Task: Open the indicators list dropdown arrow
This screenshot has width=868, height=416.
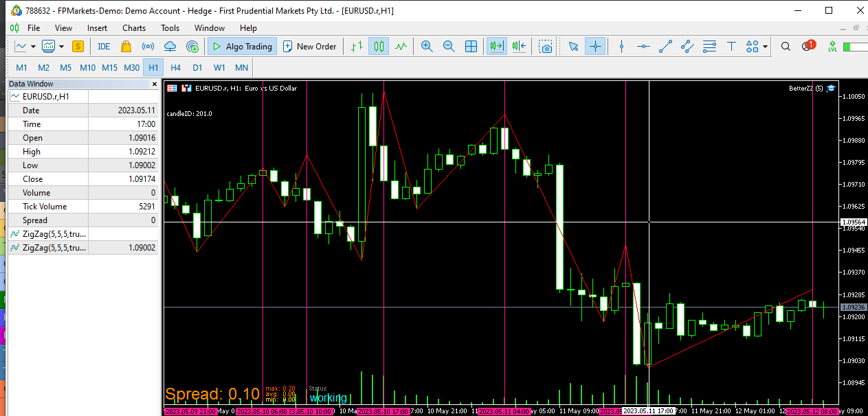Action: [x=61, y=47]
